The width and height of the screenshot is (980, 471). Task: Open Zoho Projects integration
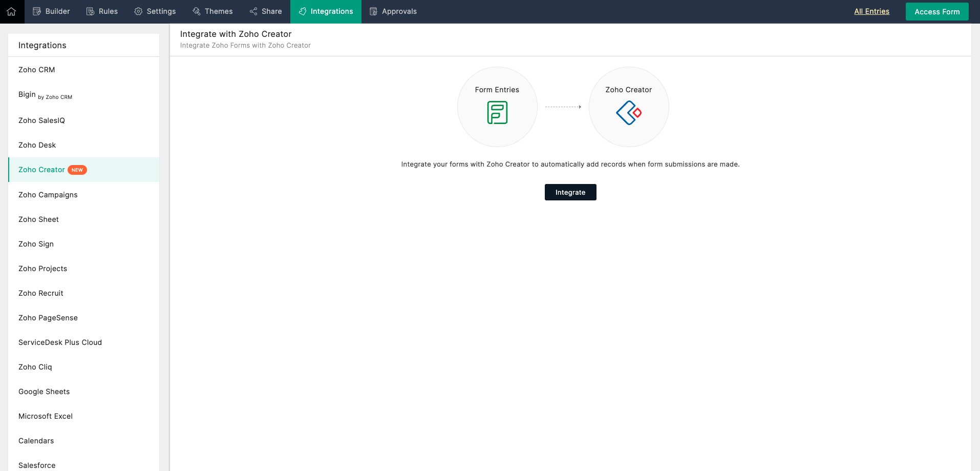pos(84,269)
